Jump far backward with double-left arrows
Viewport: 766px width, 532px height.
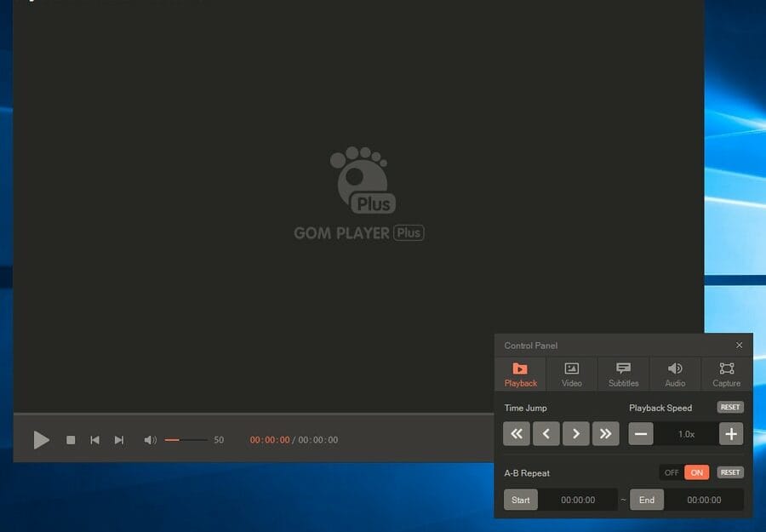click(517, 434)
